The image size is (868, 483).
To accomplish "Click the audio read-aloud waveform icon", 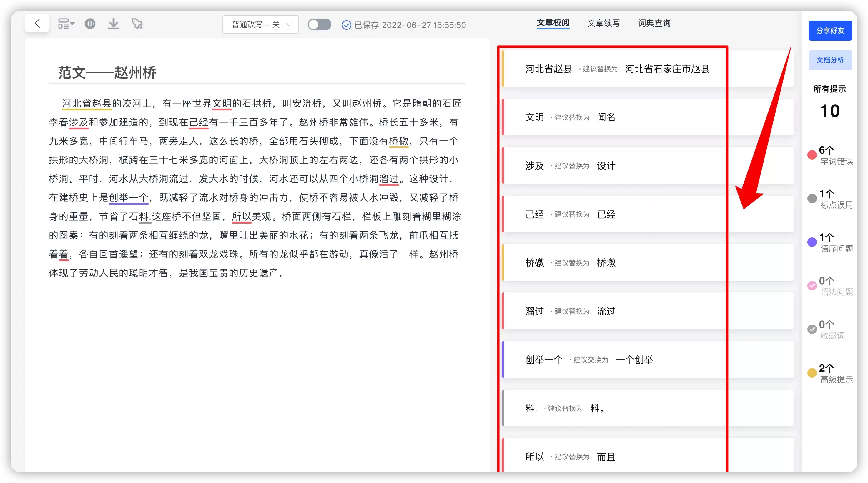I will click(x=90, y=24).
